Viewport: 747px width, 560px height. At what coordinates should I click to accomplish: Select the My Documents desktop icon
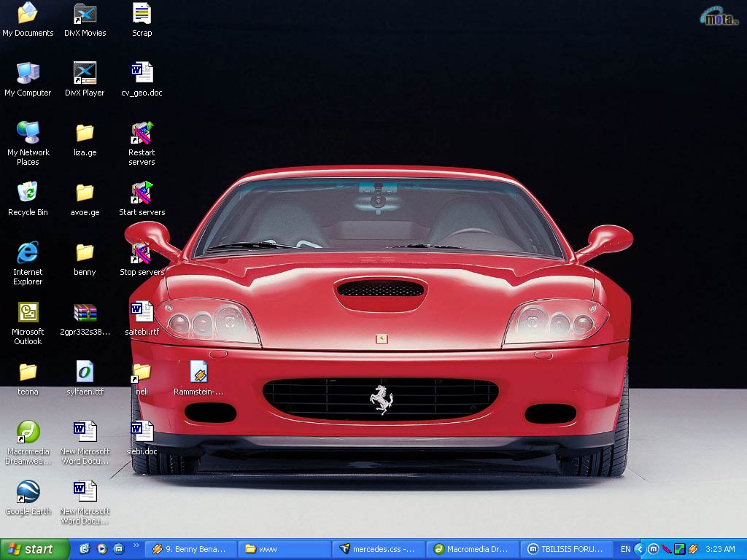tap(28, 20)
